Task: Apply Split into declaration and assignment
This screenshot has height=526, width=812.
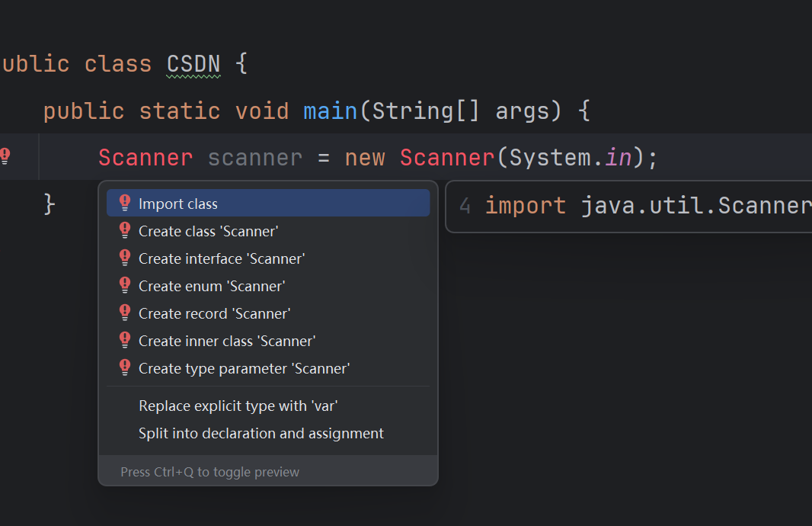Action: point(267,433)
